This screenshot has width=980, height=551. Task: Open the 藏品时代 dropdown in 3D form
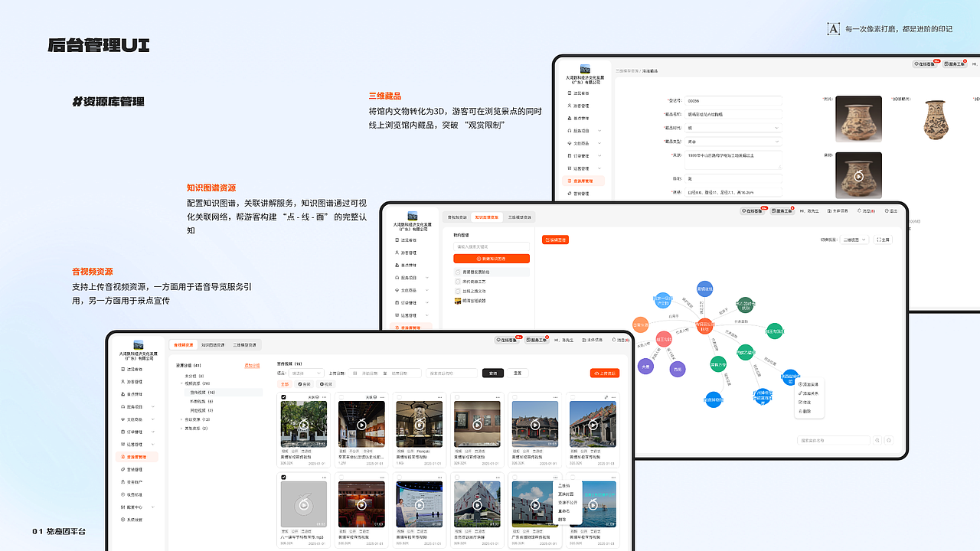(733, 128)
